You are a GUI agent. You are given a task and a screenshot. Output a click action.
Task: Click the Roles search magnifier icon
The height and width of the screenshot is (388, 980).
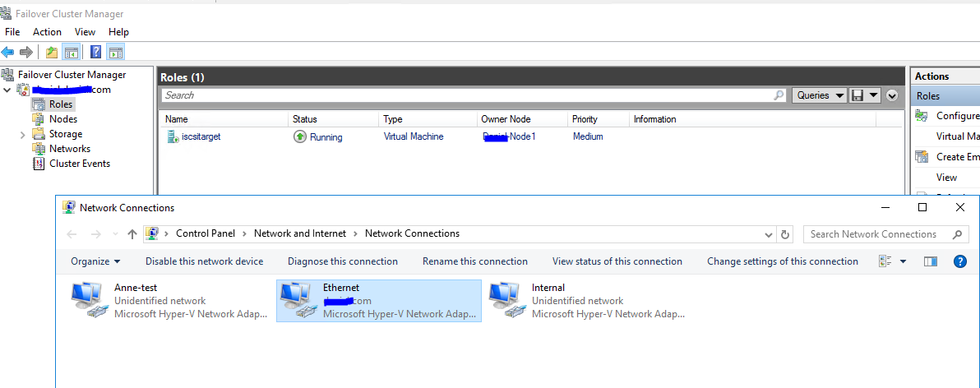pos(779,95)
